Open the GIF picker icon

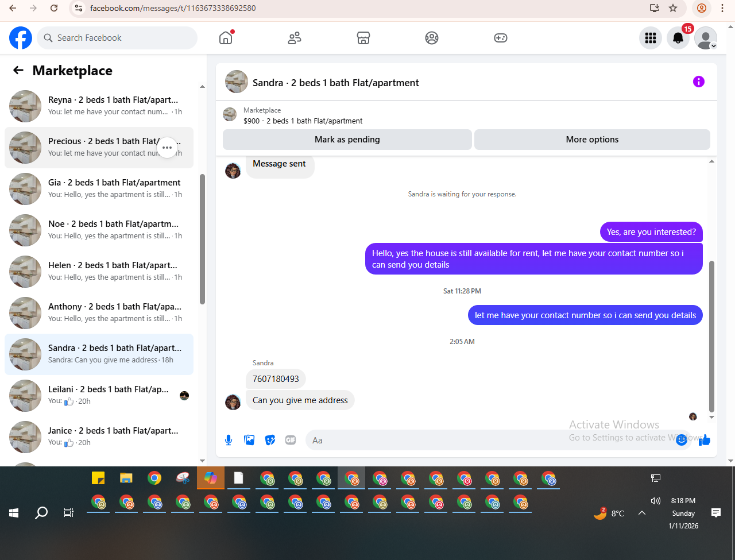tap(291, 440)
